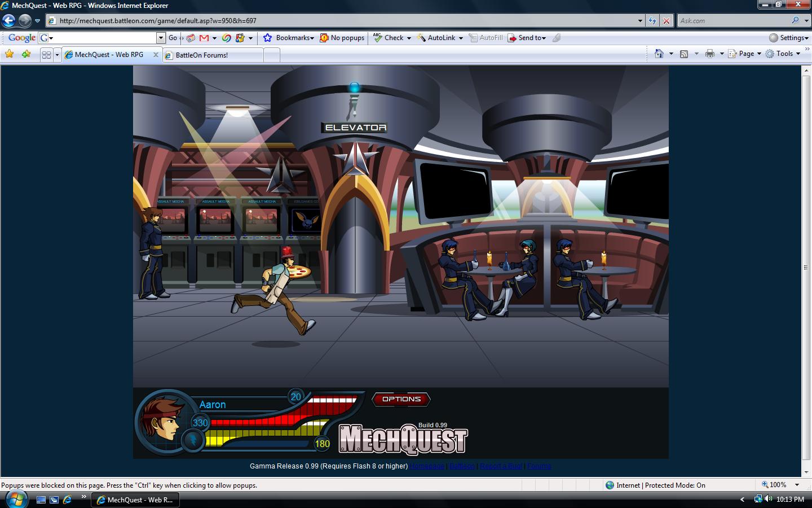The height and width of the screenshot is (508, 812).
Task: Click the Google toolbar Go button
Action: tap(173, 38)
